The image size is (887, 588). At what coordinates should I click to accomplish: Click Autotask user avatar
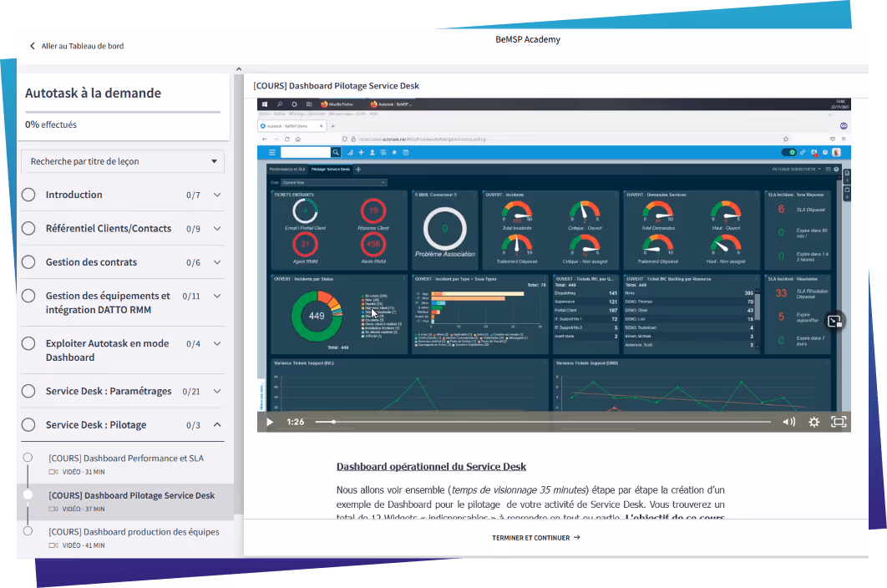click(837, 152)
